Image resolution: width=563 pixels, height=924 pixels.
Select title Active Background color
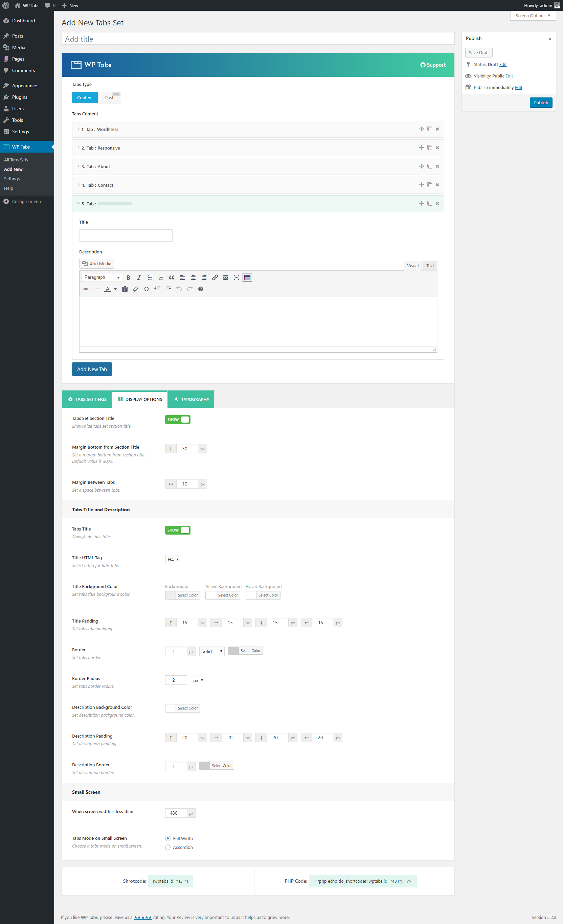222,595
